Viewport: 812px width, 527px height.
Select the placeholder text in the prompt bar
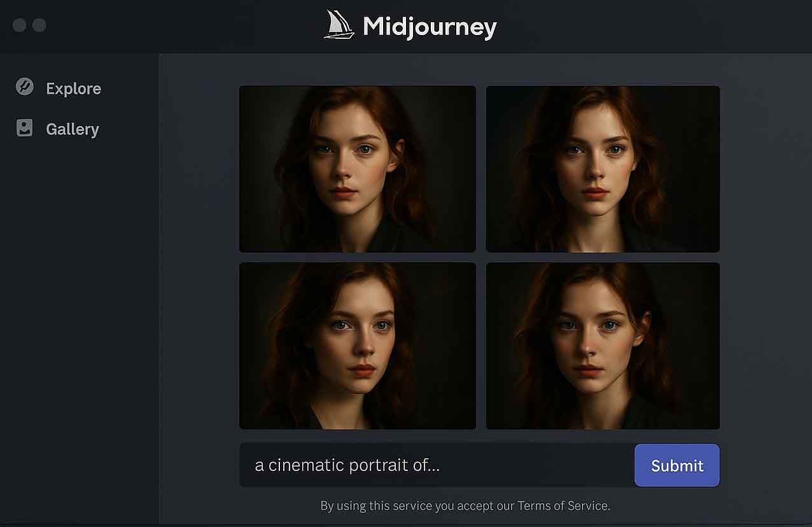click(347, 465)
